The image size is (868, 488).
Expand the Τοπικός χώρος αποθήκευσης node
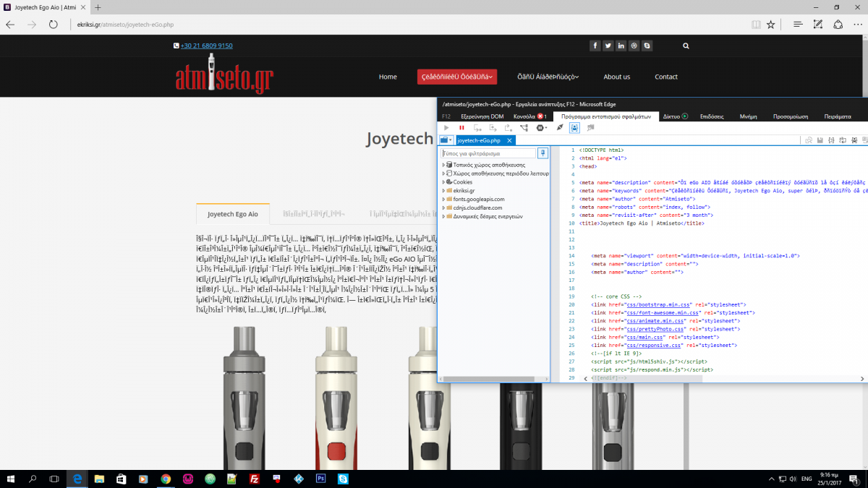443,166
